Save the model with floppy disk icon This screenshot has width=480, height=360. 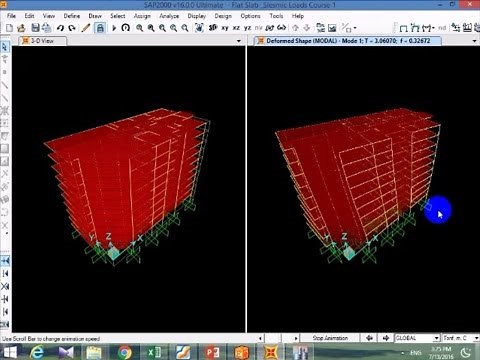coord(35,28)
